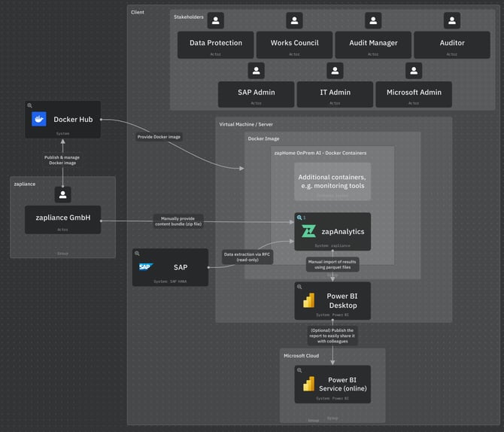Open magnifier icon on Power BI Service node
The image size is (504, 432).
point(299,370)
